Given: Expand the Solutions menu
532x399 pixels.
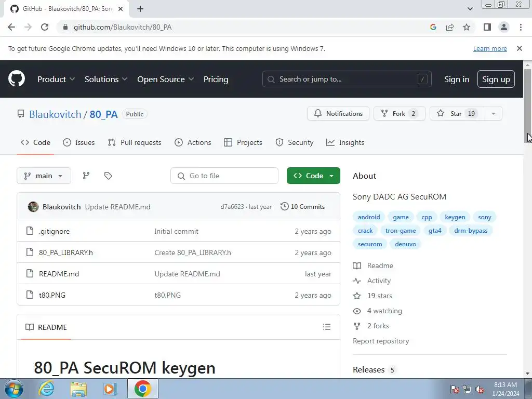Looking at the screenshot, I should [106, 79].
